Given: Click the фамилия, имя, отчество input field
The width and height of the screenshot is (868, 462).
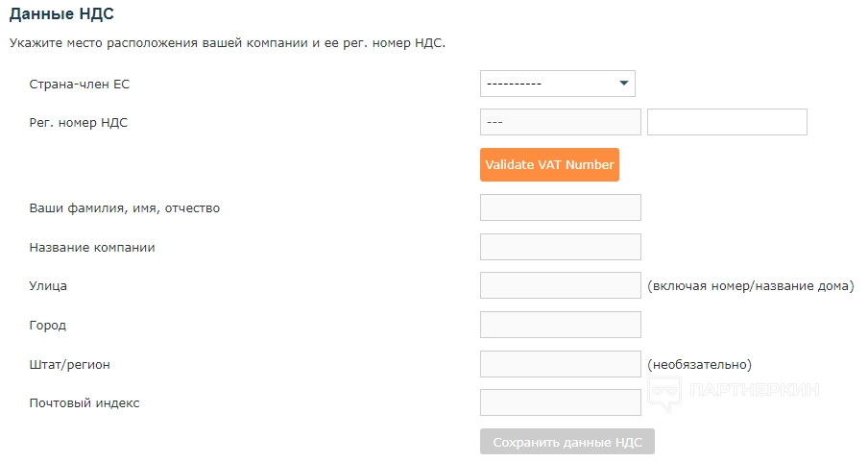Looking at the screenshot, I should click(x=560, y=207).
